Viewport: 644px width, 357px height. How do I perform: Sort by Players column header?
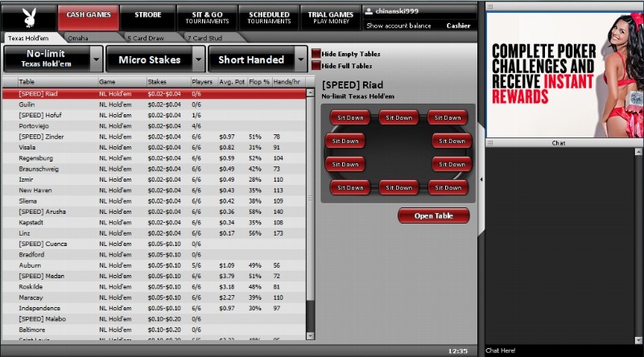tap(204, 82)
